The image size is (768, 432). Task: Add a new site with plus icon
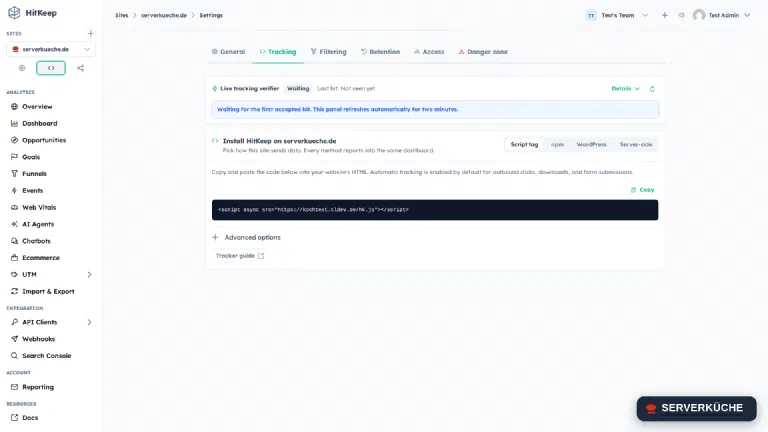91,34
